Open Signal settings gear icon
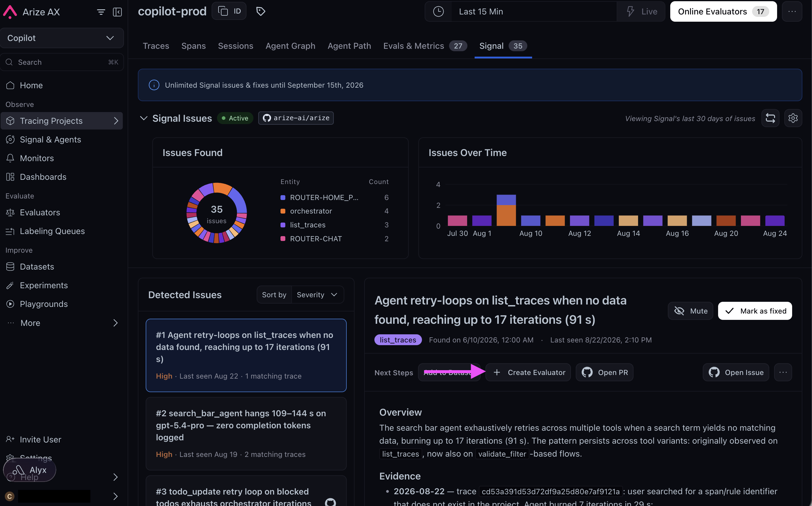 (x=793, y=118)
